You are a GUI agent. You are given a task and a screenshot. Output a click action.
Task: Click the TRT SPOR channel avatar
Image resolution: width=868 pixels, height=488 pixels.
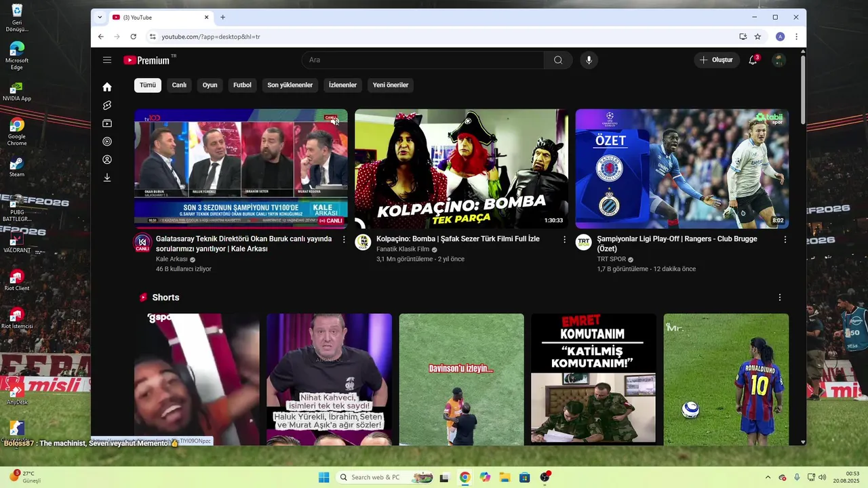[584, 243]
